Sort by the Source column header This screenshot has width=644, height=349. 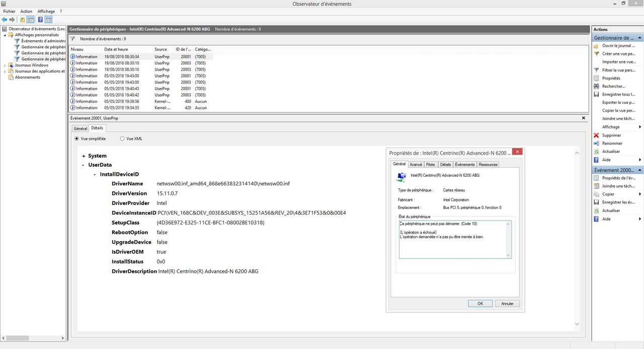163,49
